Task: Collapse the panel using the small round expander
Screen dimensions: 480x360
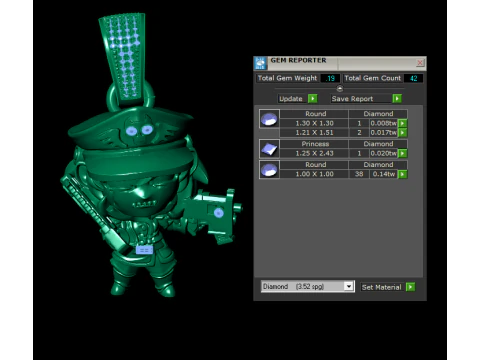Action: click(x=339, y=89)
